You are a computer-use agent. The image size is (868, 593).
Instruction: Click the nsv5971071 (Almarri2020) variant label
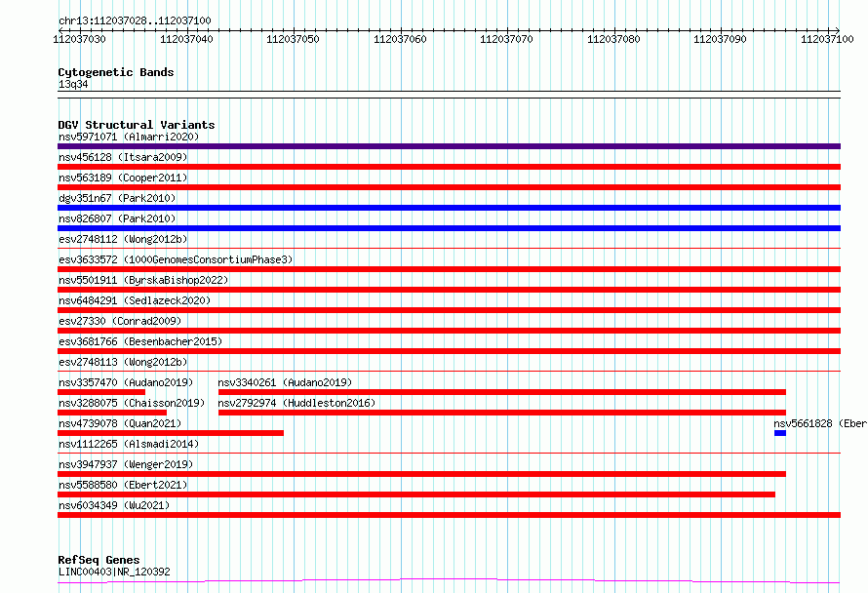(x=129, y=137)
